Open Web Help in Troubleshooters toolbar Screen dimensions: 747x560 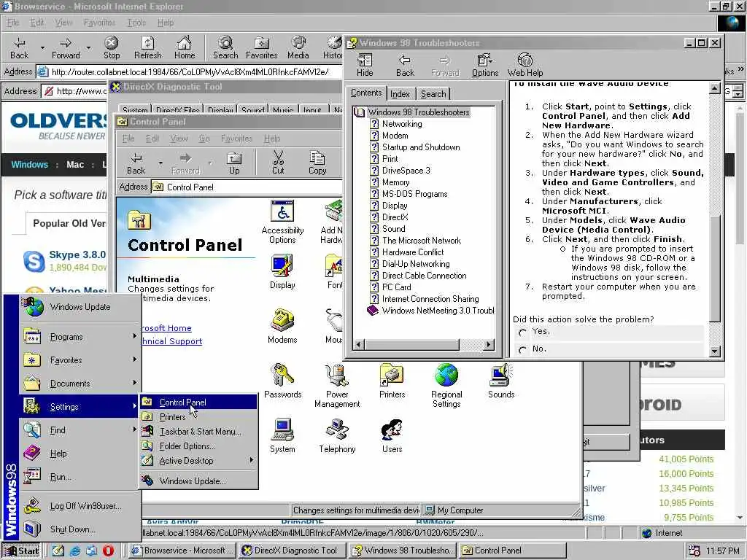pyautogui.click(x=525, y=65)
